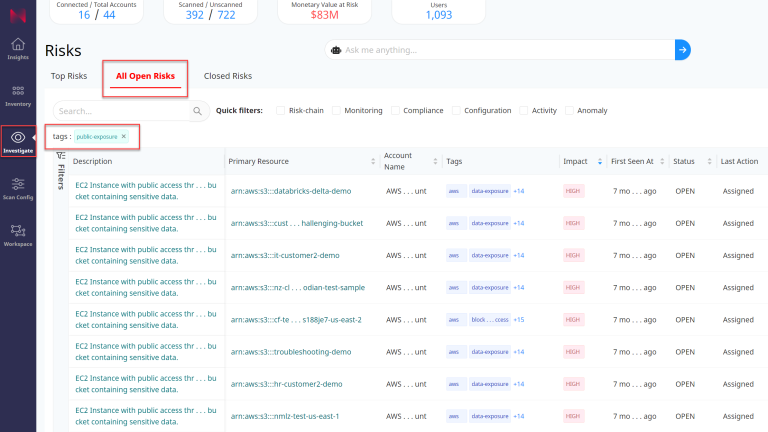Switch to the Top Risks tab

69,76
